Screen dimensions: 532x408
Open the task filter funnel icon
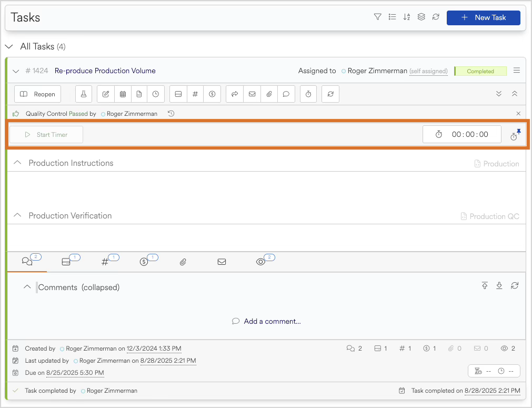(x=377, y=17)
